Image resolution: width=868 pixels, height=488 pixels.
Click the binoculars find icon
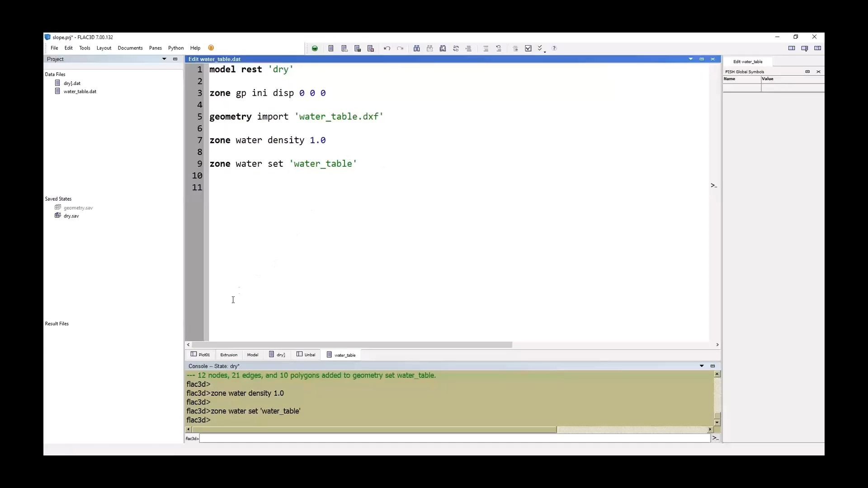point(416,48)
